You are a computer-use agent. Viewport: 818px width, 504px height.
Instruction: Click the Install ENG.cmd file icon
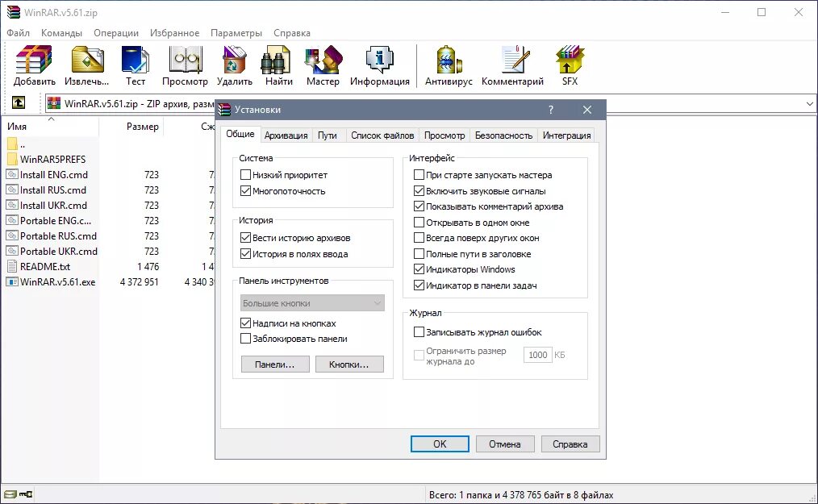(x=12, y=174)
